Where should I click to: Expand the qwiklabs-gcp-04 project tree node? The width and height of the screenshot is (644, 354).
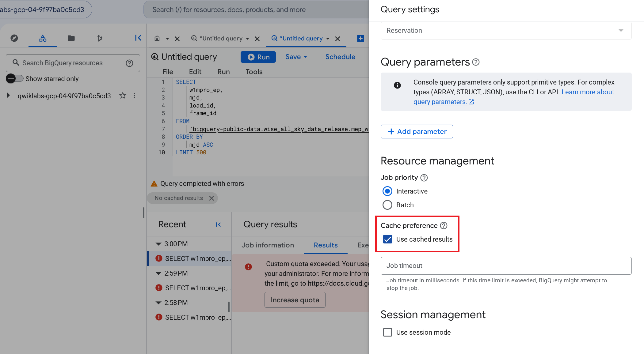click(9, 96)
